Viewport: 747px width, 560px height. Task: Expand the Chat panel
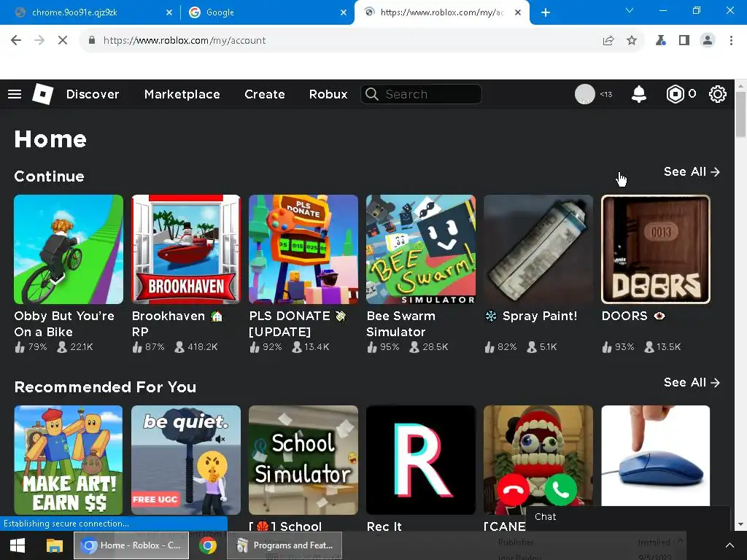pos(628,518)
